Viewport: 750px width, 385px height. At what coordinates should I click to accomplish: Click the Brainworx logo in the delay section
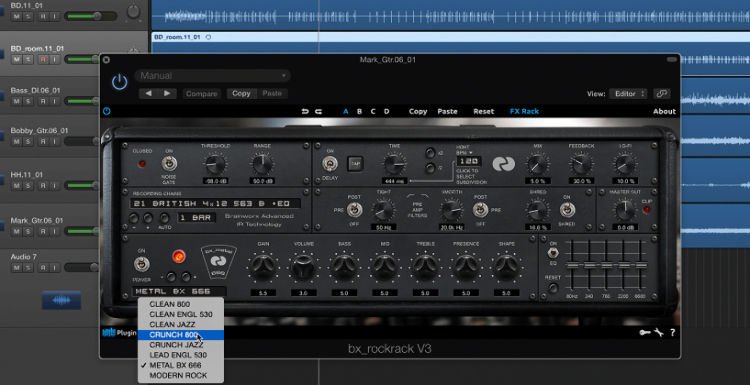(x=504, y=165)
